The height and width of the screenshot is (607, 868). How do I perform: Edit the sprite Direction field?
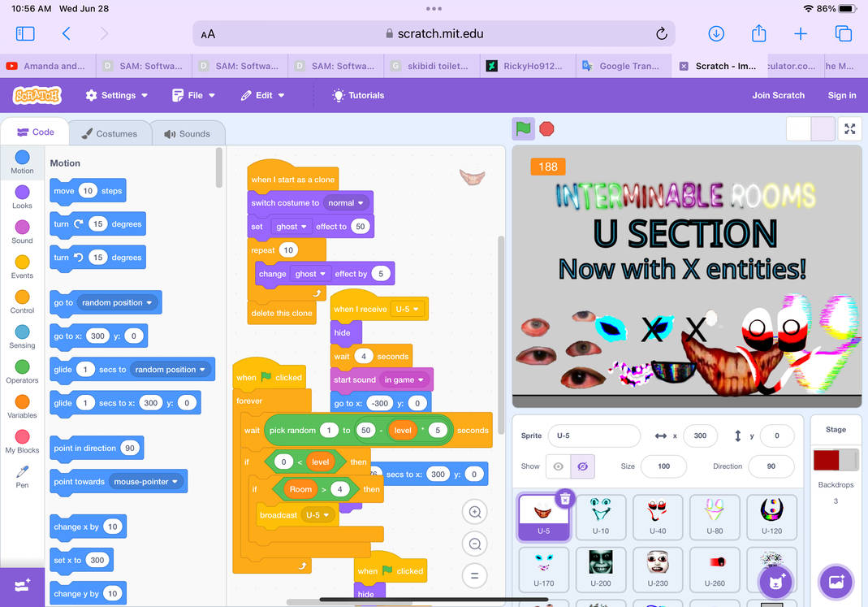(771, 466)
